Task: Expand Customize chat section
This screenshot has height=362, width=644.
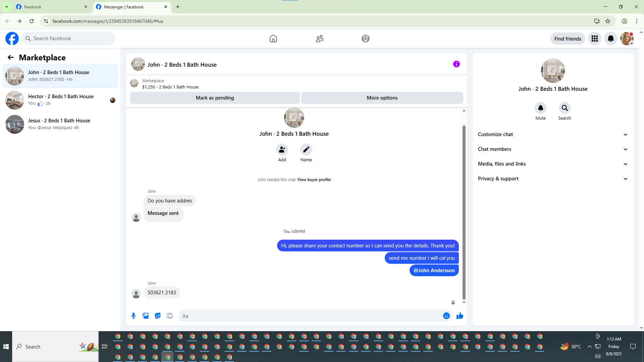Action: [552, 134]
